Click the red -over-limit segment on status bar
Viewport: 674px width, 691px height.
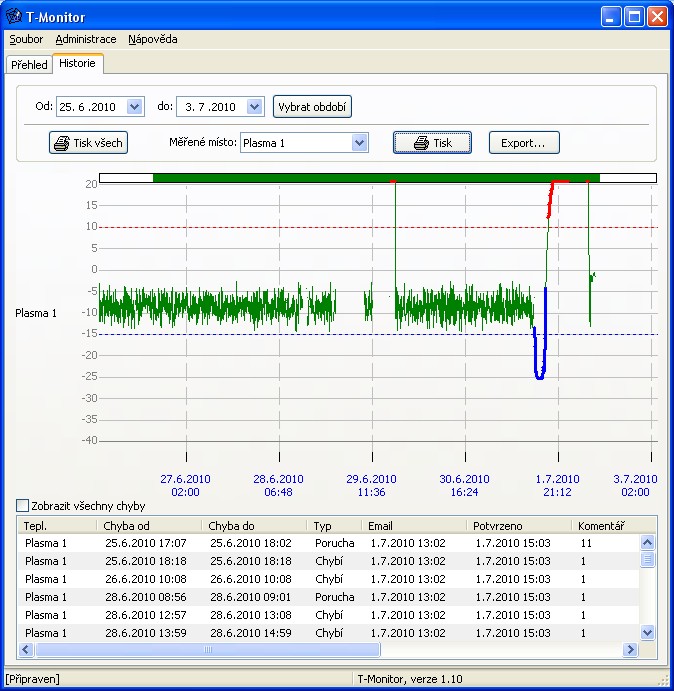tap(560, 180)
